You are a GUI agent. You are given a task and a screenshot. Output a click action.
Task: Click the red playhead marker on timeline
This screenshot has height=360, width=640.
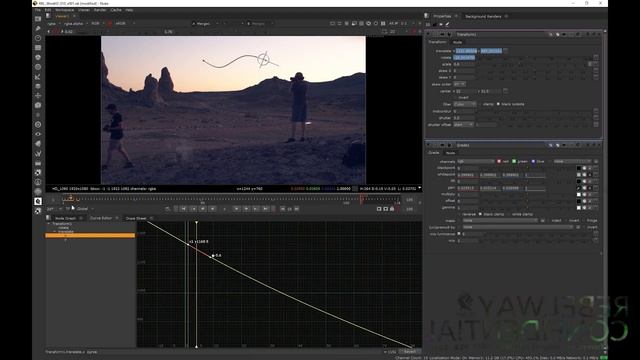click(x=361, y=199)
